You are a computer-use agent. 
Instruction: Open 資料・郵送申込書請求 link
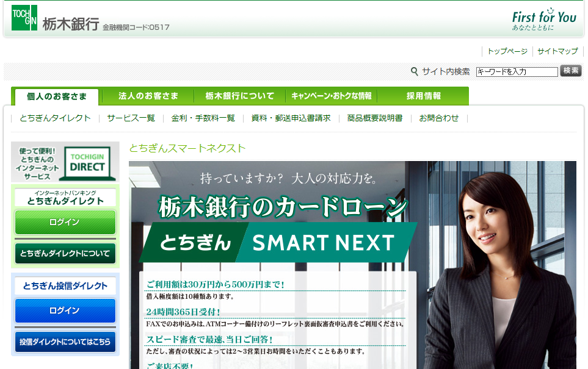click(291, 118)
